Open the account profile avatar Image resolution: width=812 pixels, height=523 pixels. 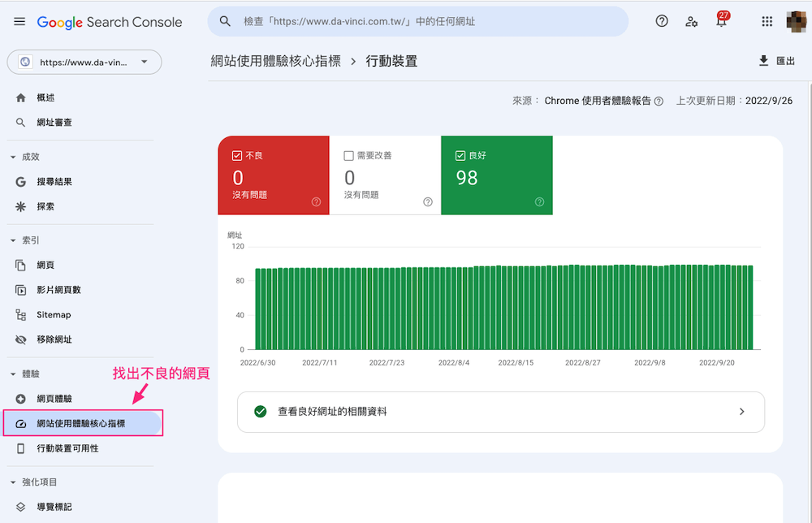797,21
